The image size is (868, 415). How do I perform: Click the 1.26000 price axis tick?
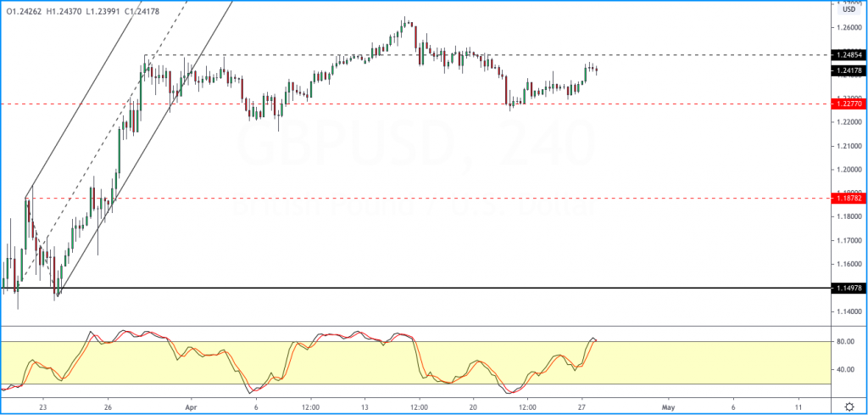[849, 28]
